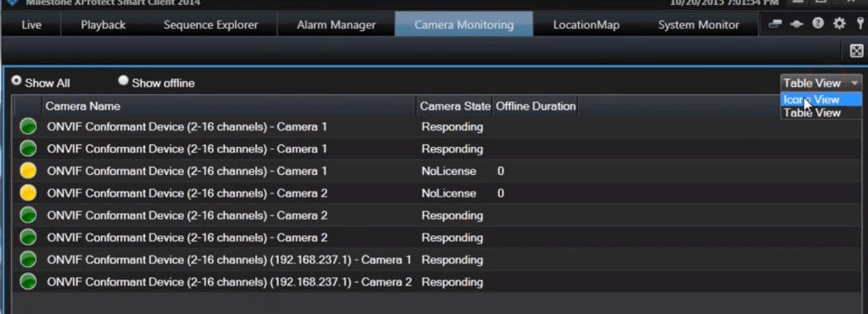
Task: Sort by Camera State column header
Action: (455, 105)
